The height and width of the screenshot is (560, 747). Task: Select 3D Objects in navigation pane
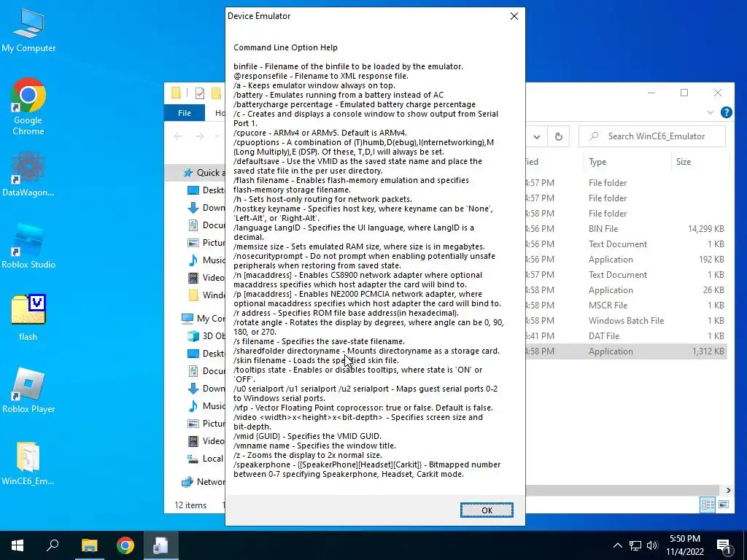[206, 335]
